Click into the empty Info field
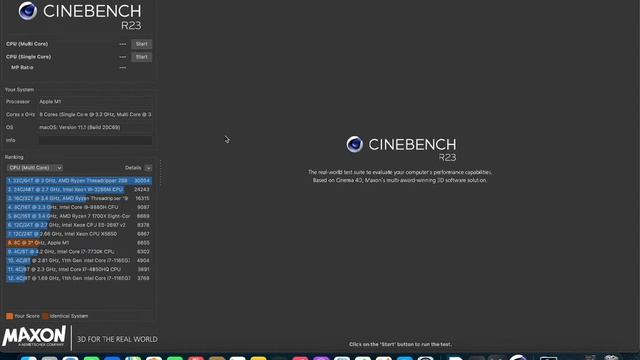 (95, 140)
